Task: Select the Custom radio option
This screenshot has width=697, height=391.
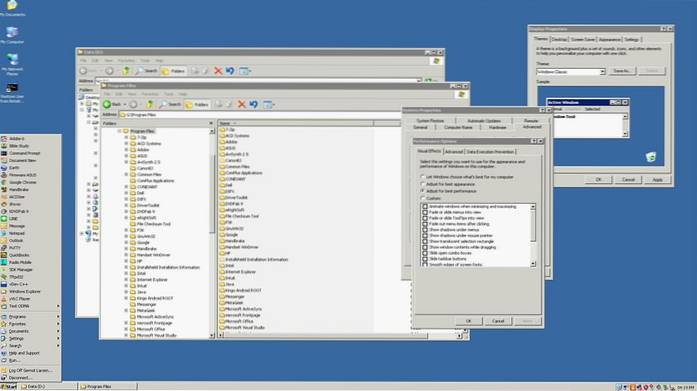Action: coord(423,198)
